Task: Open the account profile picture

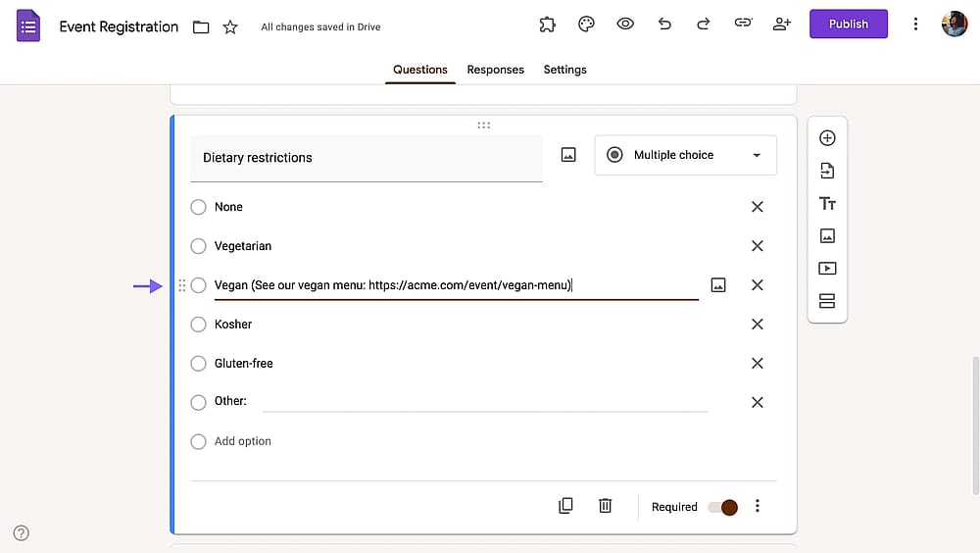Action: pyautogui.click(x=955, y=25)
